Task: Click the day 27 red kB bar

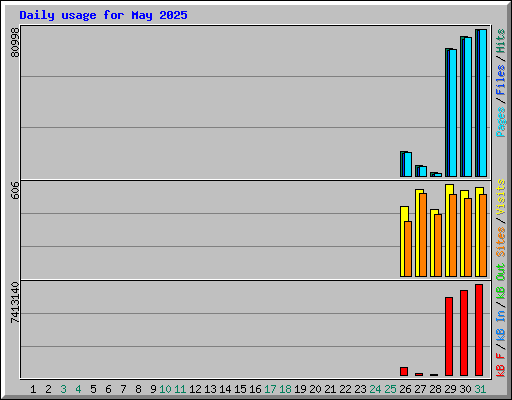Action: (419, 375)
